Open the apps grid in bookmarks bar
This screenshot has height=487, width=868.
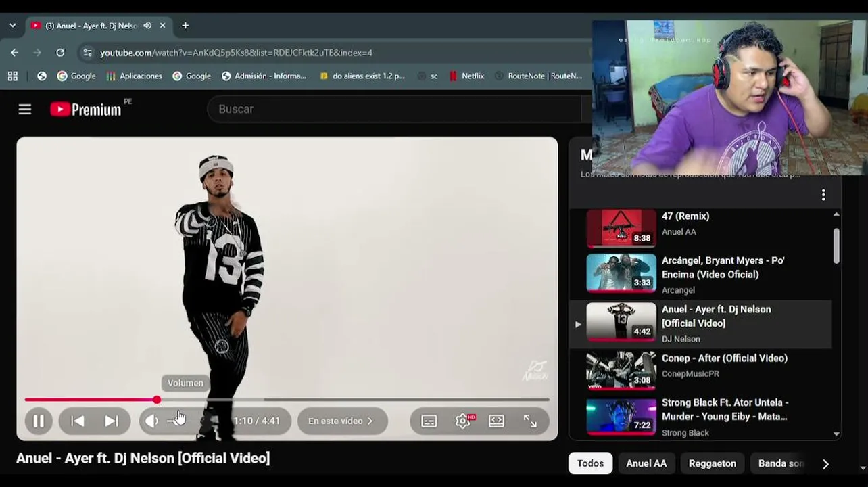pyautogui.click(x=13, y=76)
